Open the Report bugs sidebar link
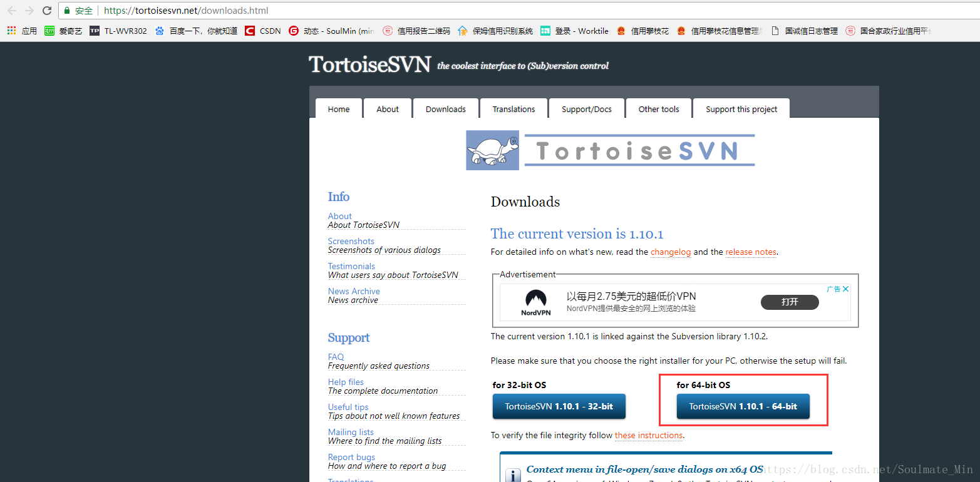 click(352, 457)
